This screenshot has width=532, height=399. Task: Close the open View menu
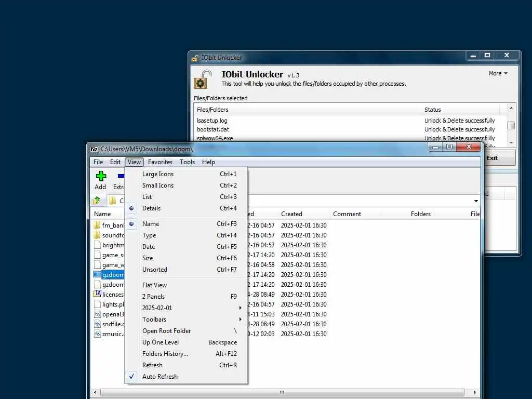point(135,162)
